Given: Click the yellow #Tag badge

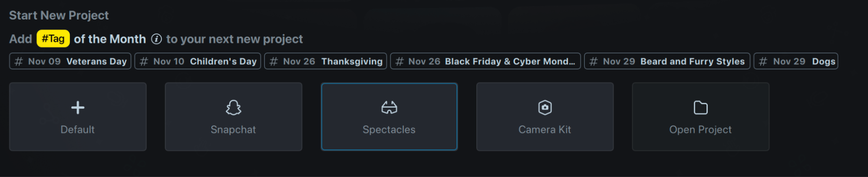Looking at the screenshot, I should click(x=53, y=39).
